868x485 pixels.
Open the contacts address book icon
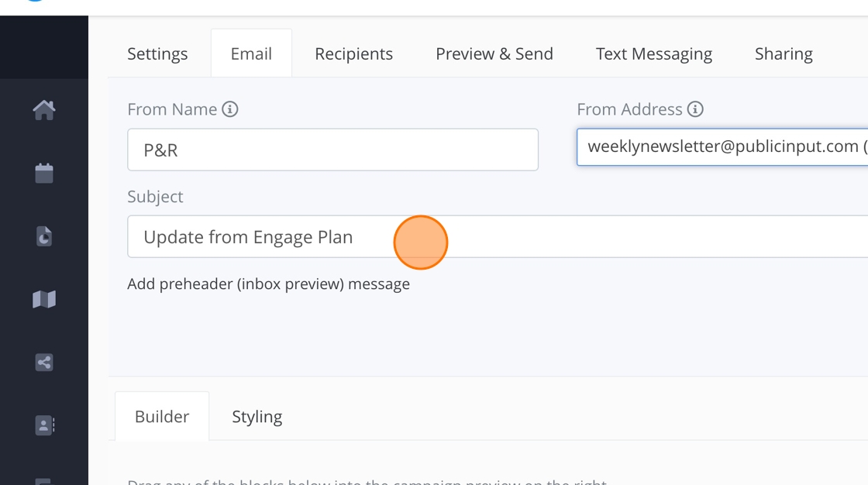coord(44,425)
